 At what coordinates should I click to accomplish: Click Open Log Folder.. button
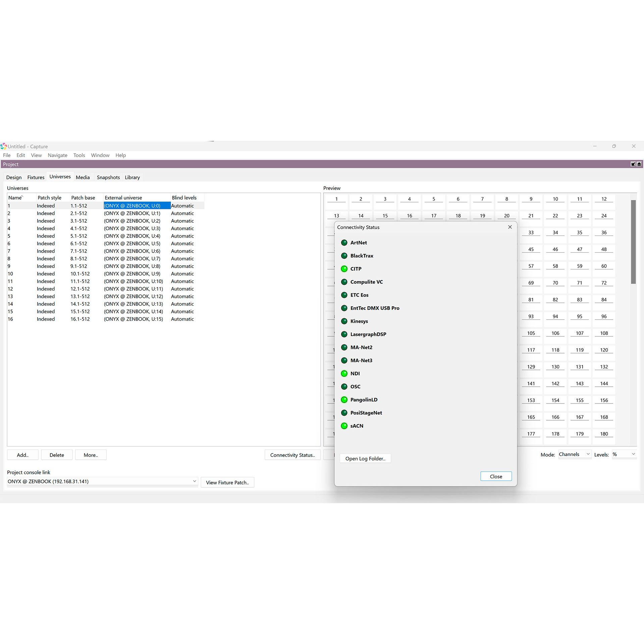[365, 459]
